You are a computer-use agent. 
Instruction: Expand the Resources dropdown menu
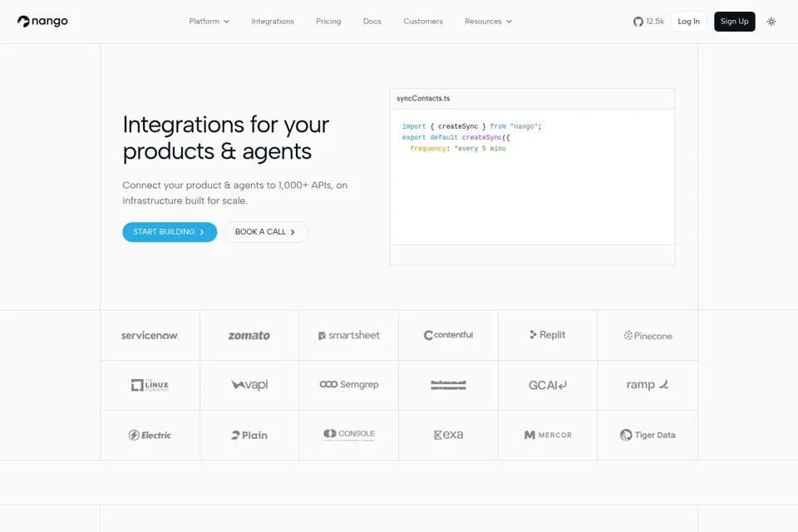point(488,22)
